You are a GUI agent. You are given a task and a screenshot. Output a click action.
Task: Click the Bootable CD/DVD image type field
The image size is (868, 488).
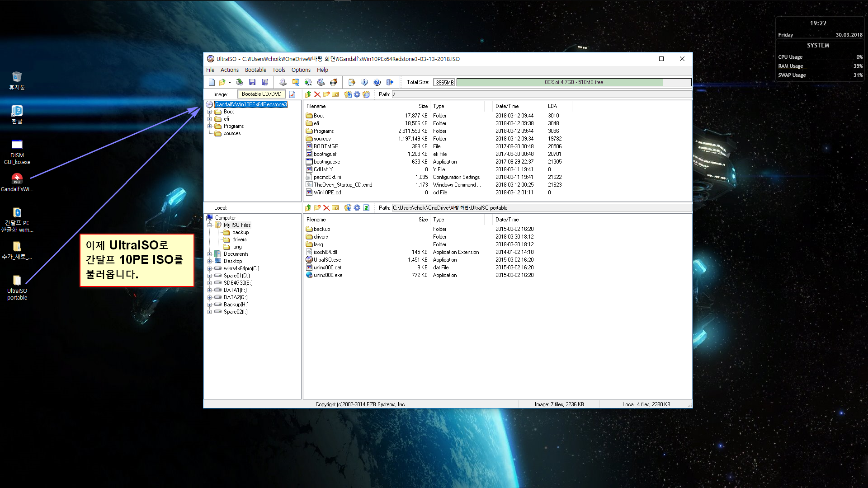click(x=261, y=94)
